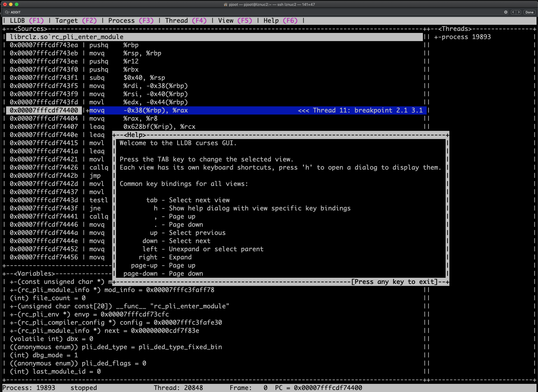Click the Process: 19893 status entry
The width and height of the screenshot is (538, 392).
click(29, 388)
